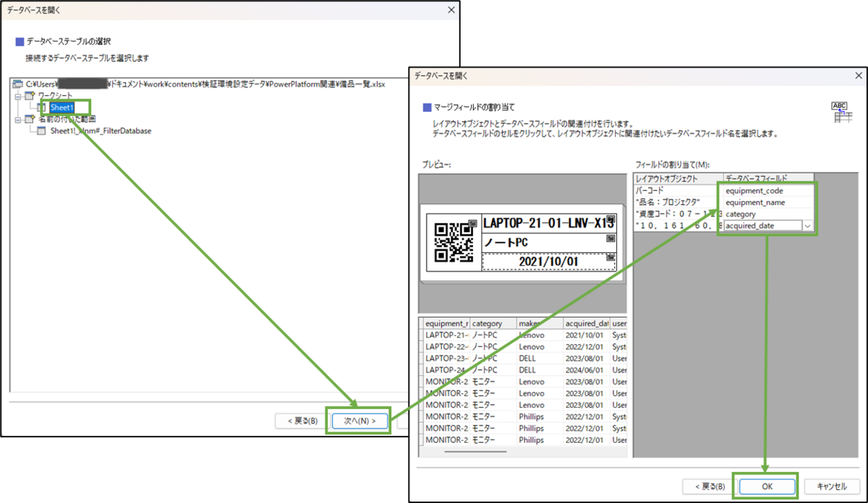Select the バーコード layout object row
Viewport: 868px width, 503px height.
click(678, 191)
